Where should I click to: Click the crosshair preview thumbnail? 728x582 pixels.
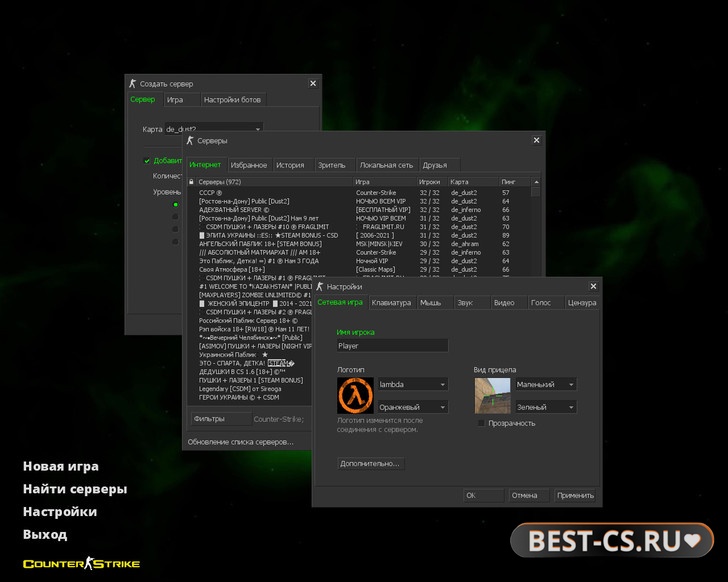click(492, 395)
